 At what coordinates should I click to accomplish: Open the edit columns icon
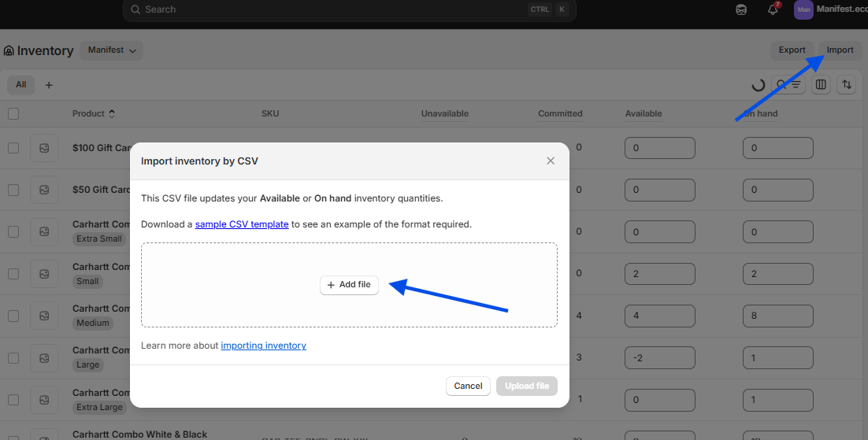[x=822, y=85]
